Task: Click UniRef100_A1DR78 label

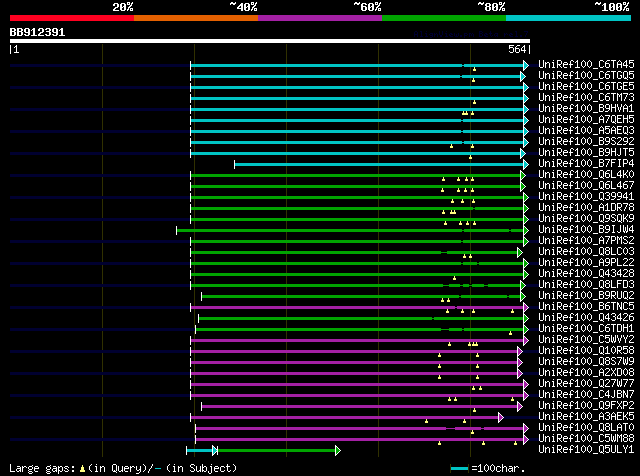Action: [x=586, y=208]
